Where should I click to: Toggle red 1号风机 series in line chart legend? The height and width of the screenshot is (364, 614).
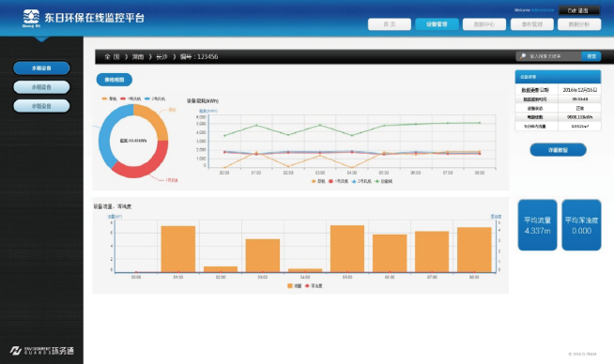coord(338,181)
